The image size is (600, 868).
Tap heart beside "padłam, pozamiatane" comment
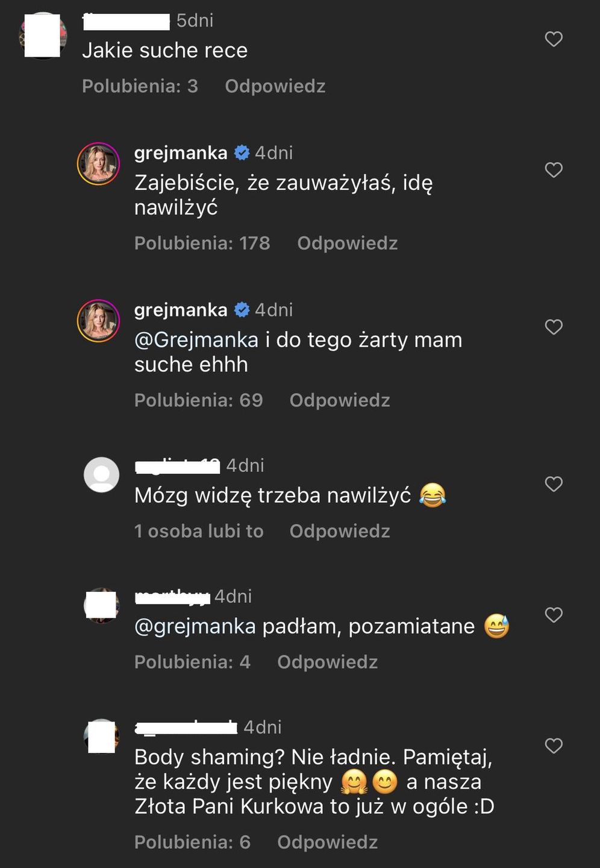[553, 615]
